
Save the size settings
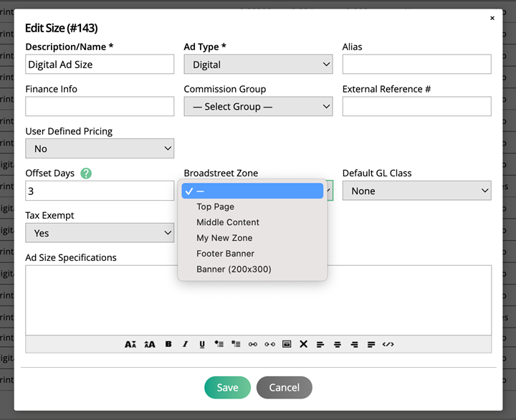pos(227,388)
